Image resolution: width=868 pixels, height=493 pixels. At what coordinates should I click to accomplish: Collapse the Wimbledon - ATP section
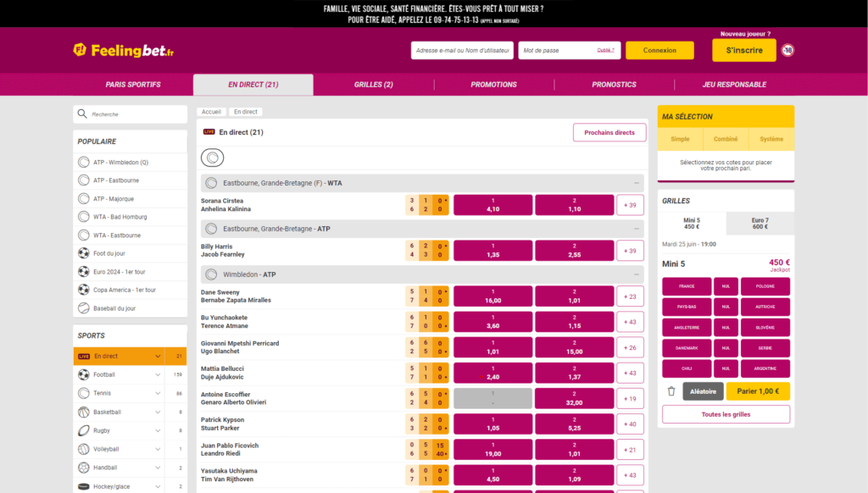pyautogui.click(x=637, y=274)
